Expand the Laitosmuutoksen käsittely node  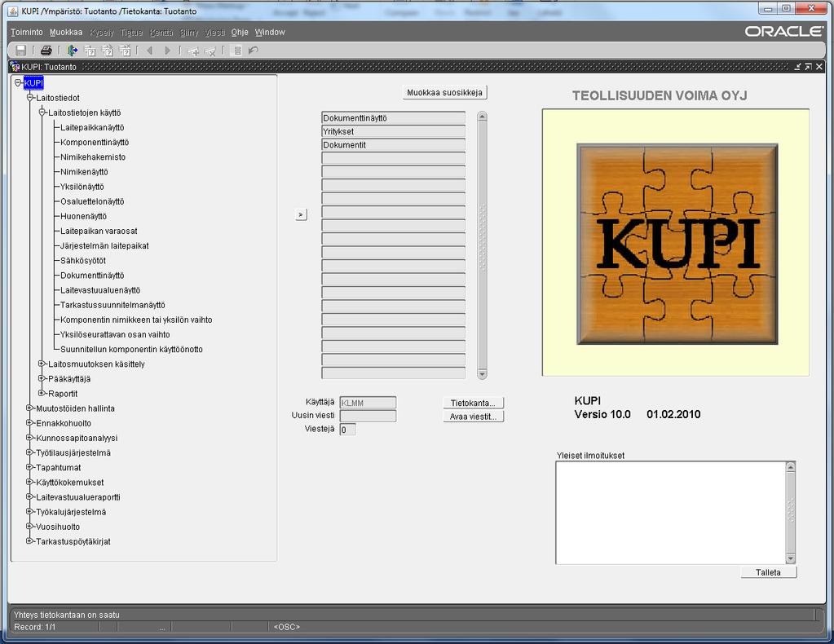pos(42,364)
